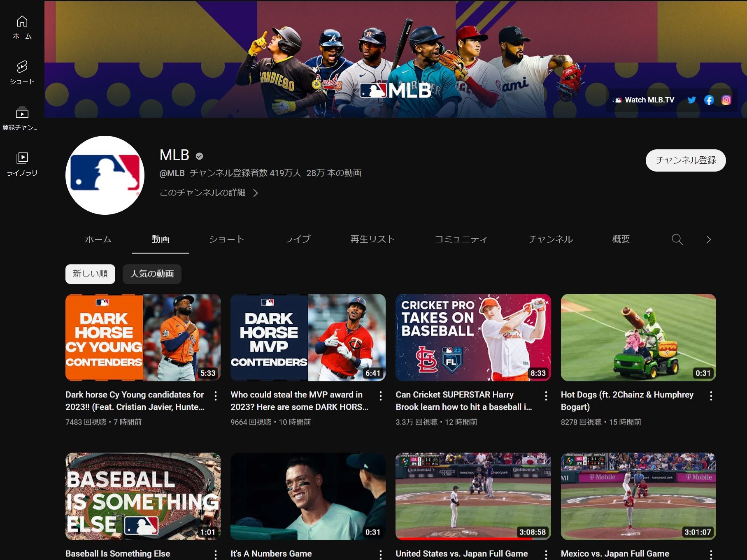
Task: Click the Watch MLB.TV banner link
Action: click(643, 100)
